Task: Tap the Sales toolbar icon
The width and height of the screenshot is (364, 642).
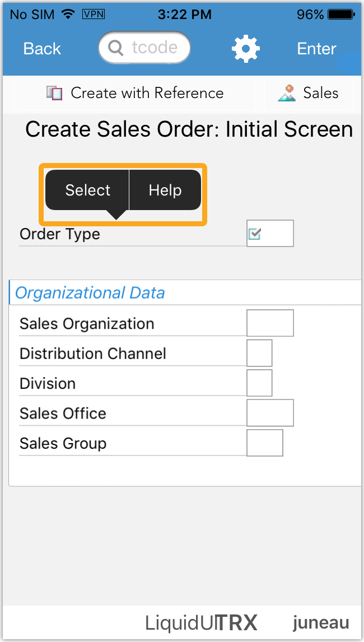Action: 287,93
